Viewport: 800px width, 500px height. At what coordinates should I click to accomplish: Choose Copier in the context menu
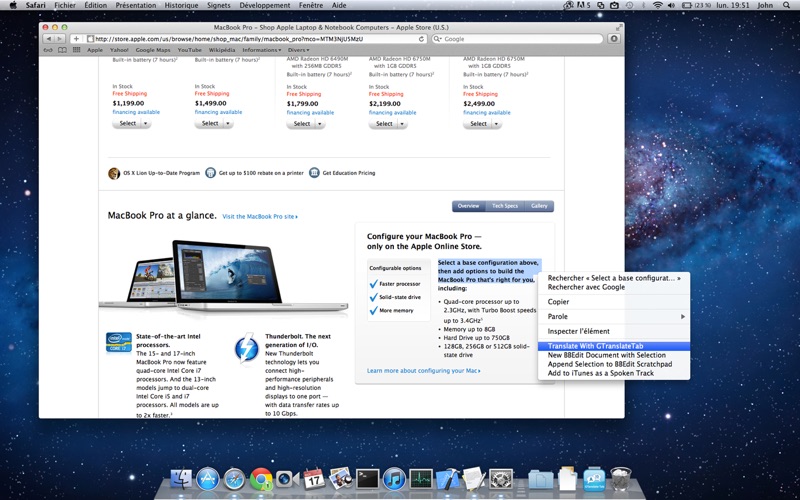click(x=614, y=302)
